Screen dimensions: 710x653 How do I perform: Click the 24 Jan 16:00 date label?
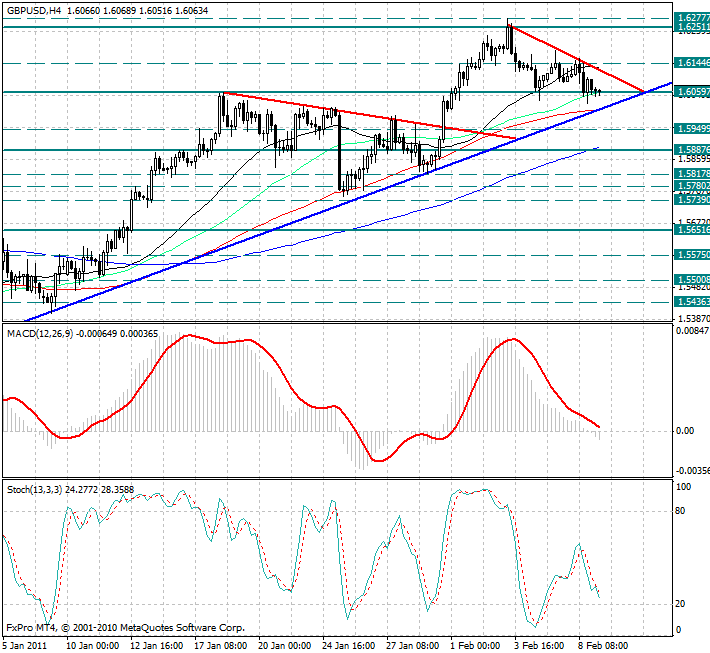click(349, 645)
